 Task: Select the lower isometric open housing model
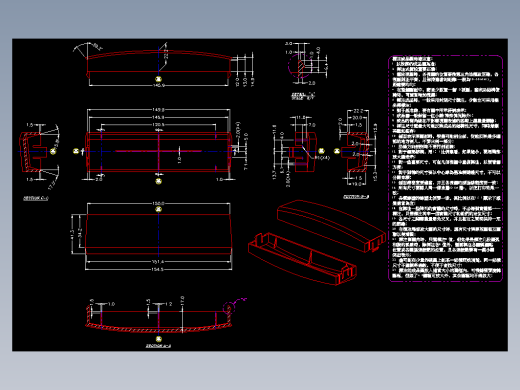302,259
